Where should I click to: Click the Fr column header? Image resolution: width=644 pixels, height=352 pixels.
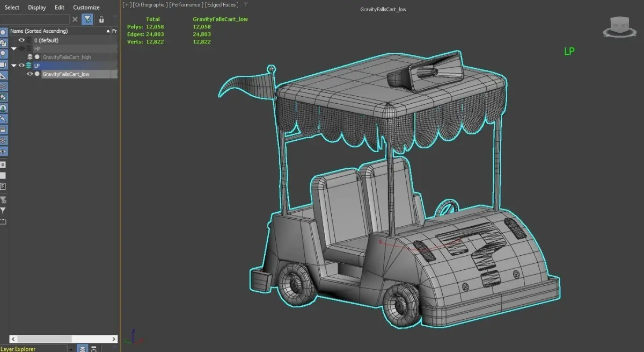114,31
